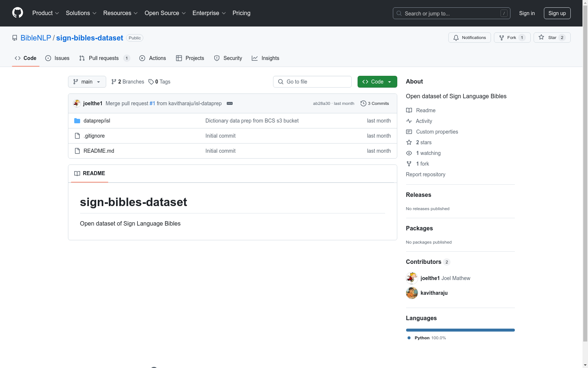Open the README.md file

pyautogui.click(x=99, y=151)
